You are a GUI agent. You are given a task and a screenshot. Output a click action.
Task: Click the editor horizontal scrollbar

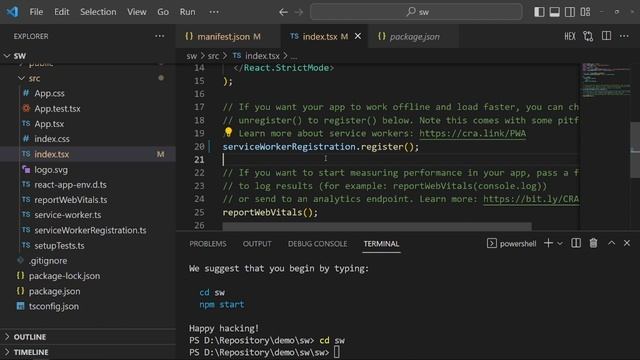click(x=377, y=226)
